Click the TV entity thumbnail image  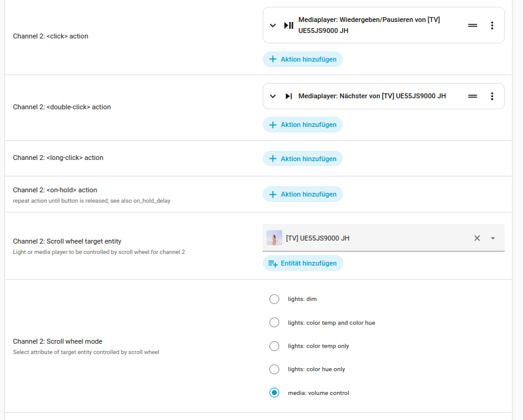point(274,238)
